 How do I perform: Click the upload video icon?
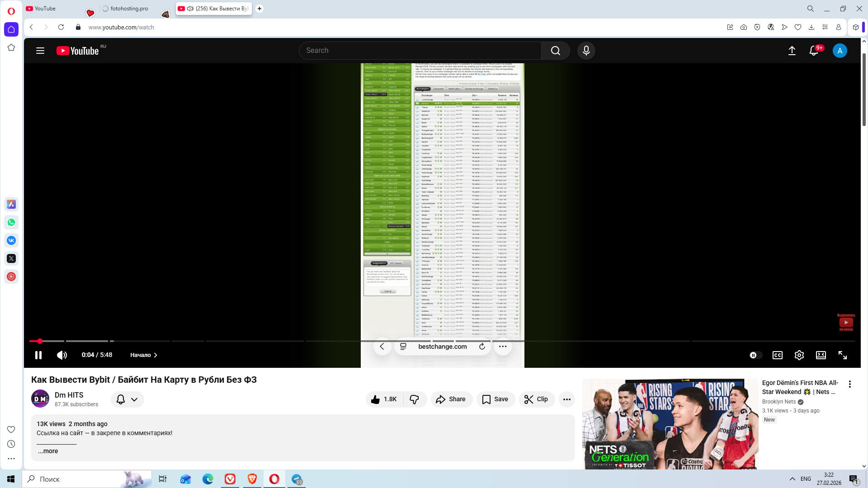tap(792, 51)
